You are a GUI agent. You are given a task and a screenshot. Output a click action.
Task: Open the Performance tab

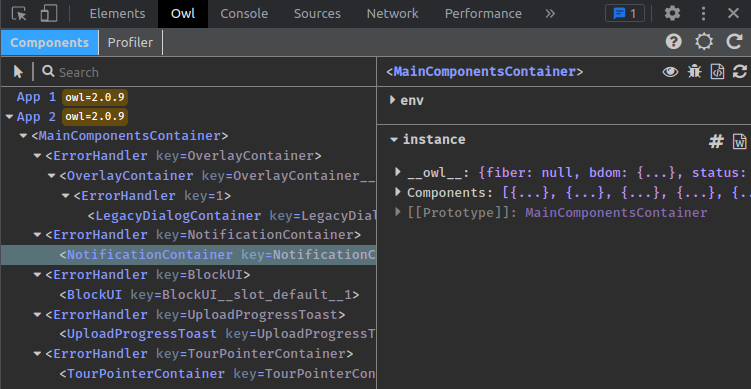pyautogui.click(x=483, y=14)
